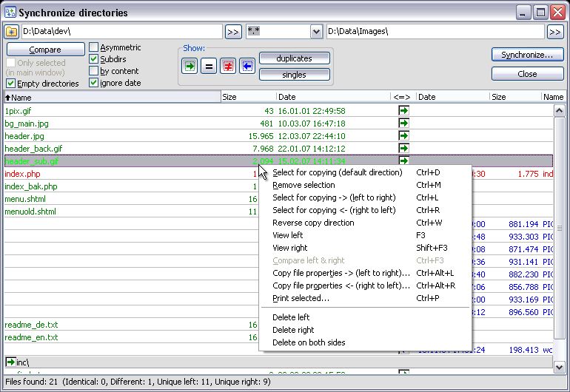
Task: Click browse button next to left path
Action: click(x=232, y=32)
